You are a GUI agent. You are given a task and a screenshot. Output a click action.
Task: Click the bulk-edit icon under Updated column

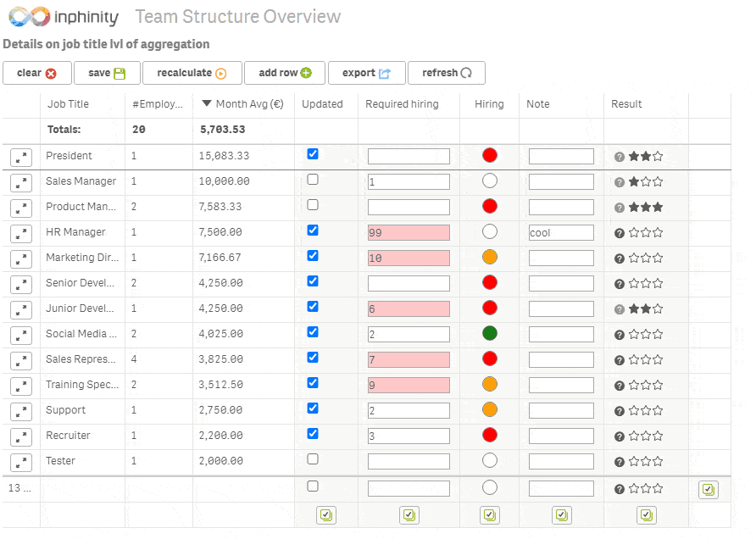(x=326, y=515)
